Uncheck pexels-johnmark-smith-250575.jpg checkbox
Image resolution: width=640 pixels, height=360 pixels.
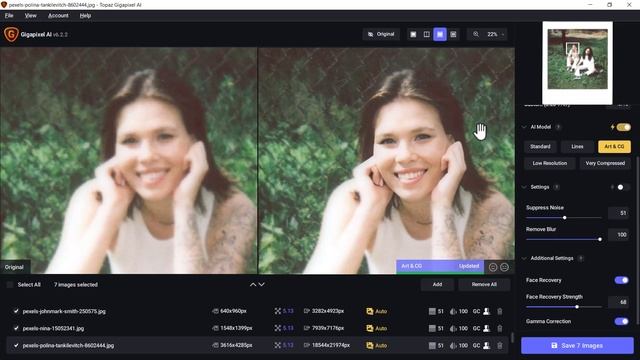(16, 311)
